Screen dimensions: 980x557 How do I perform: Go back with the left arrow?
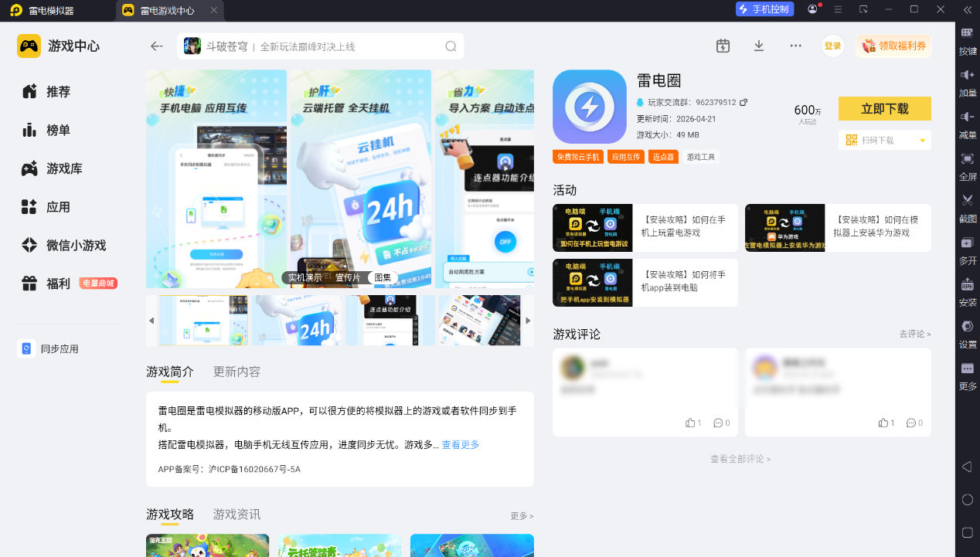coord(157,46)
